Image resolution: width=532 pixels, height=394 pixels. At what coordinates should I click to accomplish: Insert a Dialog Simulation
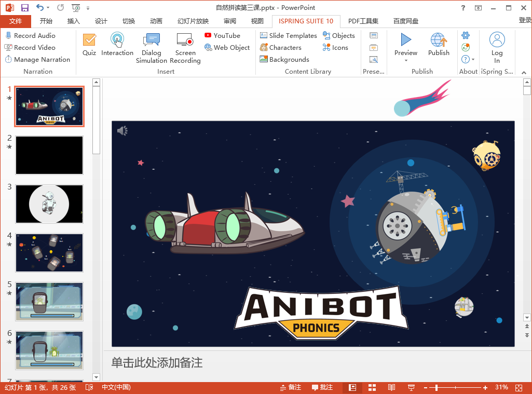(151, 47)
